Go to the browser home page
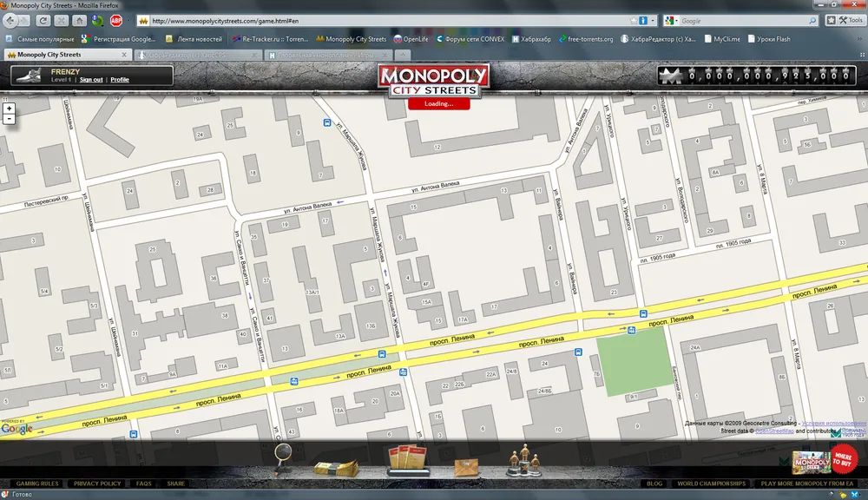868x500 pixels. point(79,21)
